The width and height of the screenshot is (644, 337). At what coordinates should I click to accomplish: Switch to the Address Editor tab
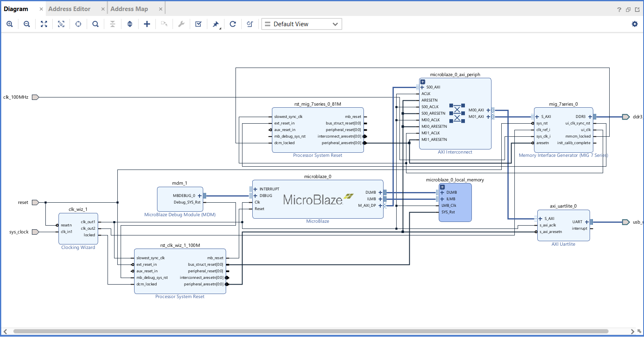[69, 9]
